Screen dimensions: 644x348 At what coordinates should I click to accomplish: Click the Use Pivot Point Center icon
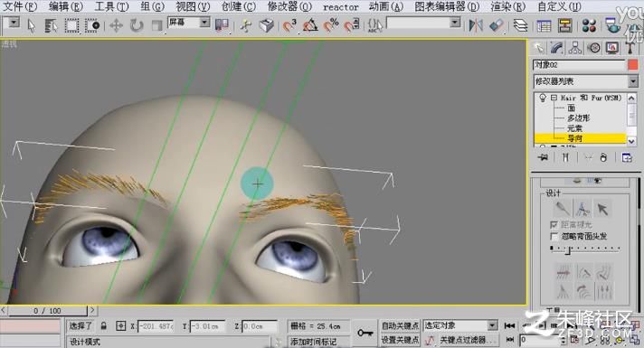[x=222, y=25]
